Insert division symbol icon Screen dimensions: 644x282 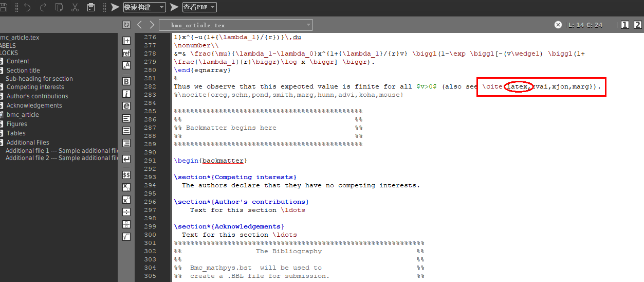click(x=126, y=212)
